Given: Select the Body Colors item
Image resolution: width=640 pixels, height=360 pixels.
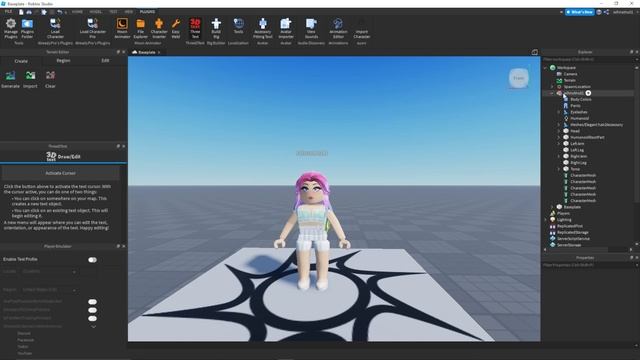Looking at the screenshot, I should pyautogui.click(x=580, y=99).
